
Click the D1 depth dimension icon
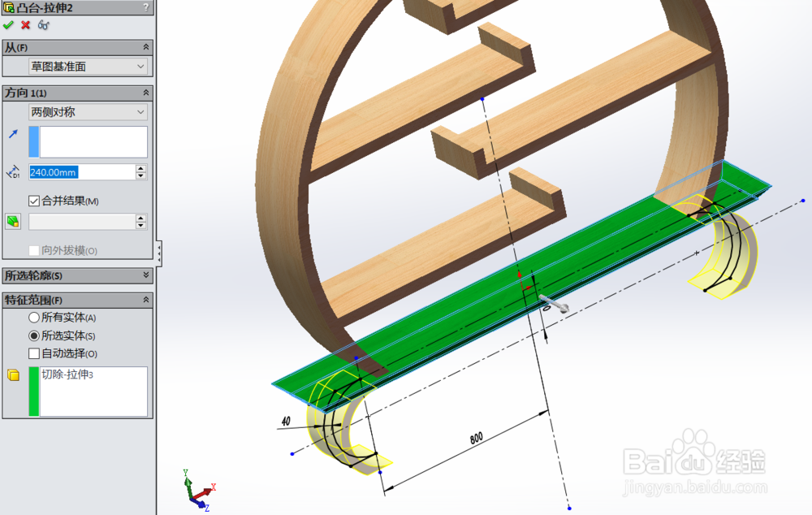(x=13, y=171)
